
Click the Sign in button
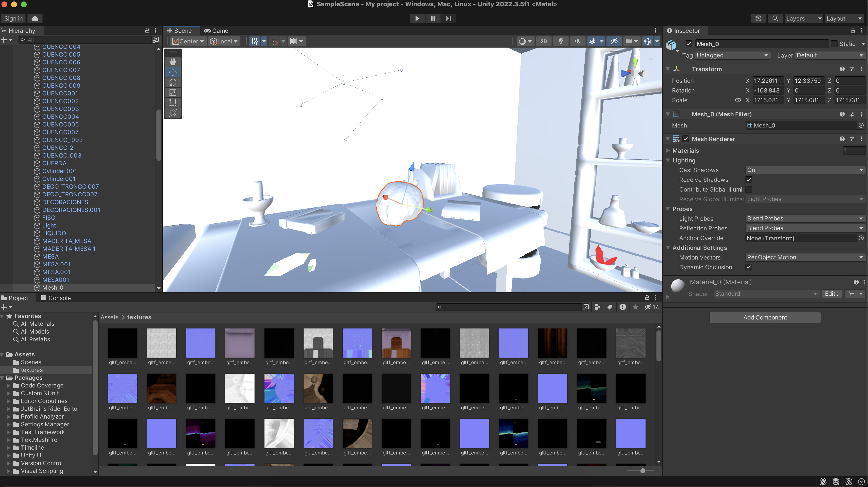tap(13, 18)
